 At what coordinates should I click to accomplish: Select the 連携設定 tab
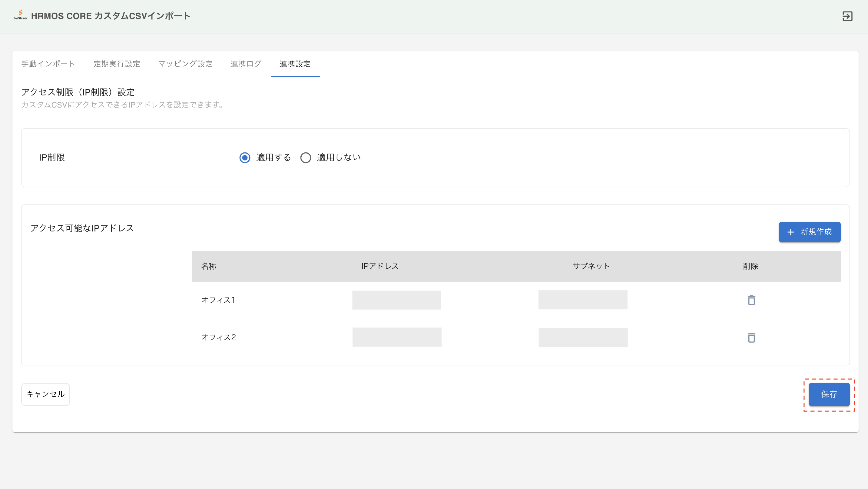click(295, 64)
